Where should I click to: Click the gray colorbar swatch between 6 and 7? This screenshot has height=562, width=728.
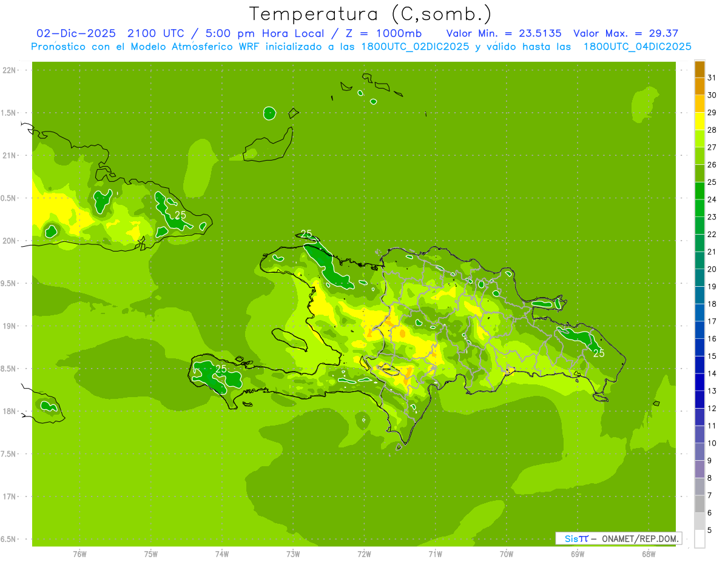coord(699,504)
